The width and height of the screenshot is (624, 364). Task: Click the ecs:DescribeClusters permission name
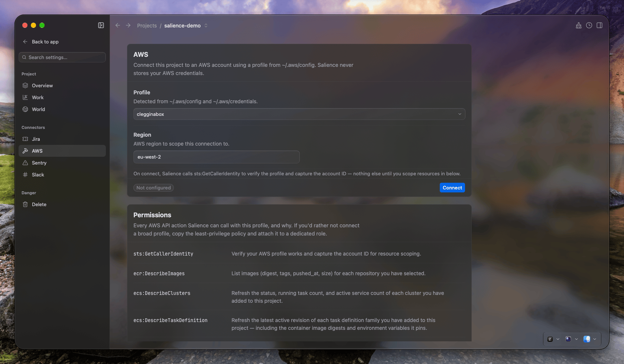click(x=162, y=293)
